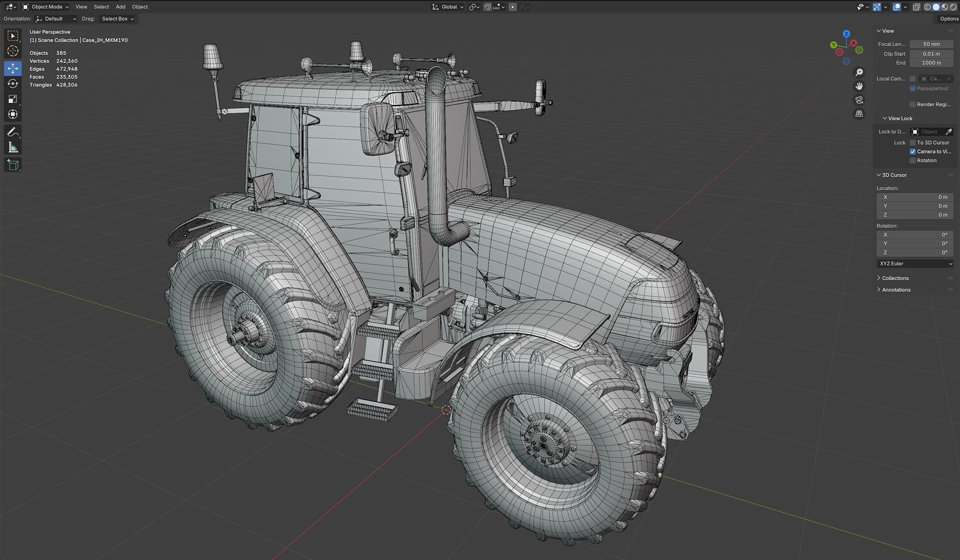Select the Select Box tool in the toolbar
The width and height of the screenshot is (960, 560).
click(13, 36)
